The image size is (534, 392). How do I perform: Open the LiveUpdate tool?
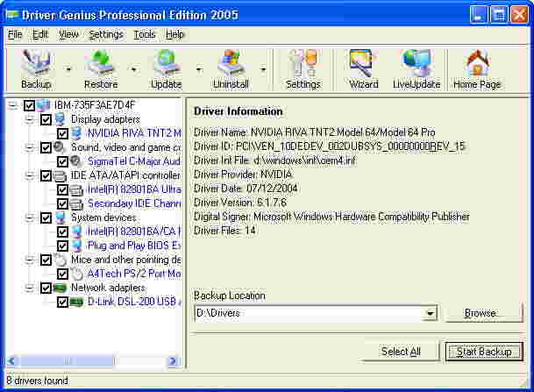[417, 70]
